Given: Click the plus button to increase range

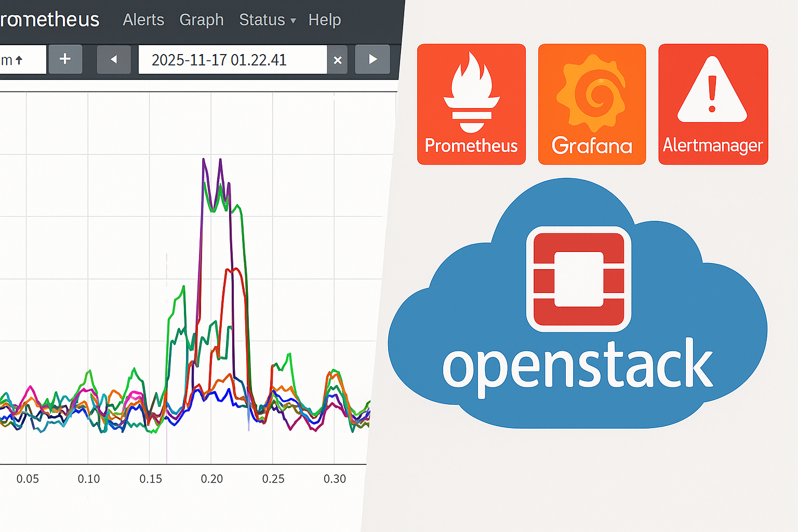Looking at the screenshot, I should [65, 59].
